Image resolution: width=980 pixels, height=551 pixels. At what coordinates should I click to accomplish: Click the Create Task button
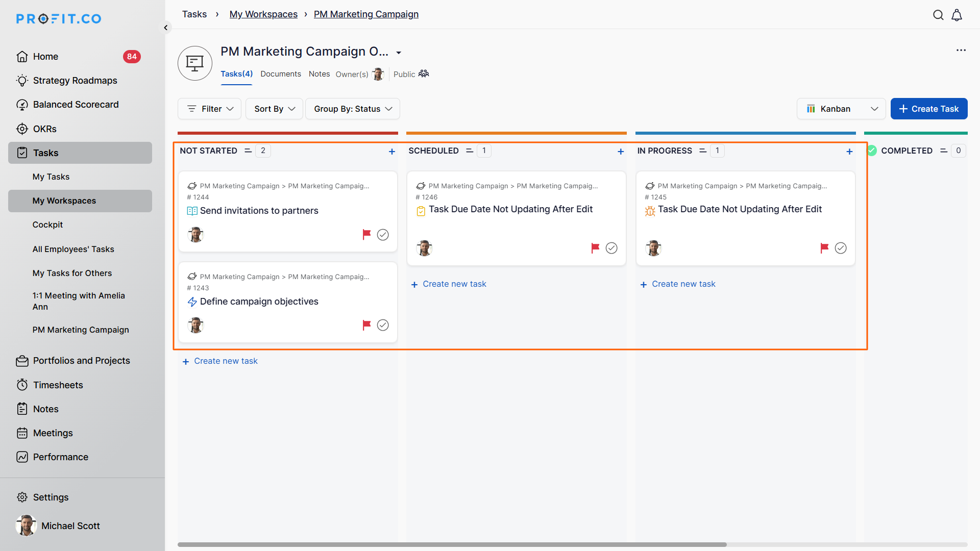928,109
